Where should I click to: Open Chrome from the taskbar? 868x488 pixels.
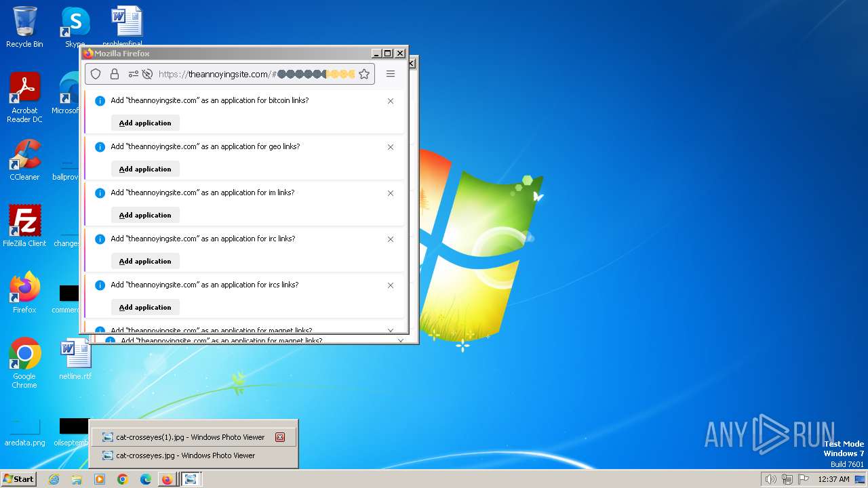point(122,479)
